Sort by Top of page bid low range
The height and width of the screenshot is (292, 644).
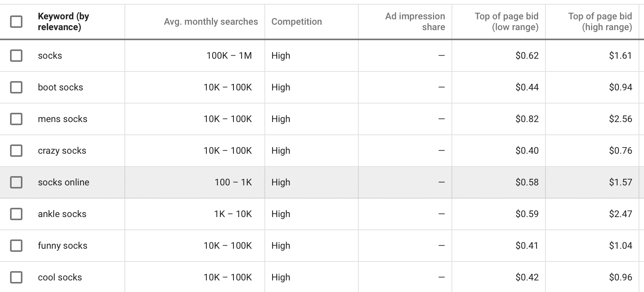coord(506,22)
